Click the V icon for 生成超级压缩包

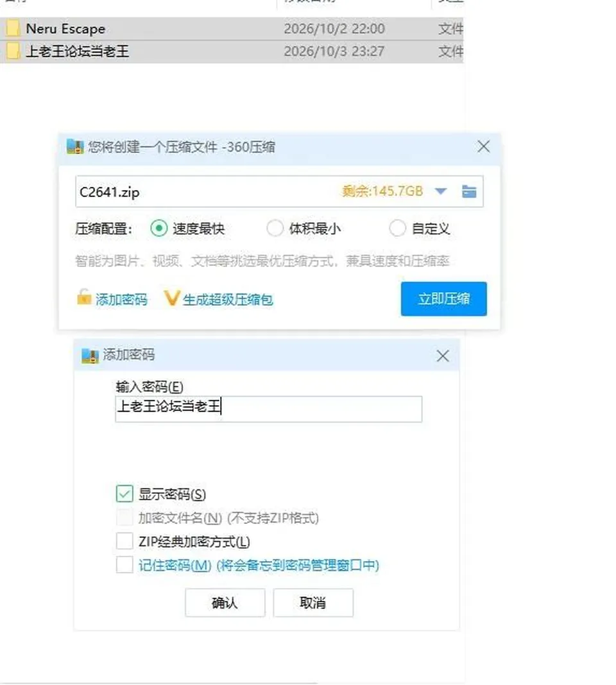click(x=171, y=299)
